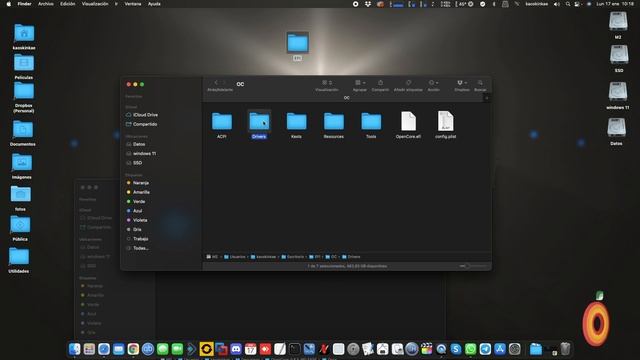Click Usuarios in the path bar
Viewport: 640px width, 360px height.
coord(235,257)
